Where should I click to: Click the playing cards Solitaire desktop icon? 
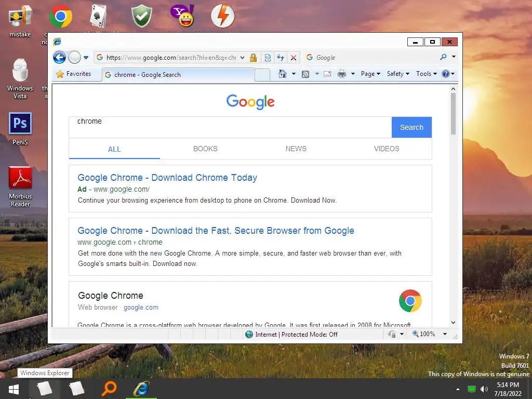[x=99, y=16]
